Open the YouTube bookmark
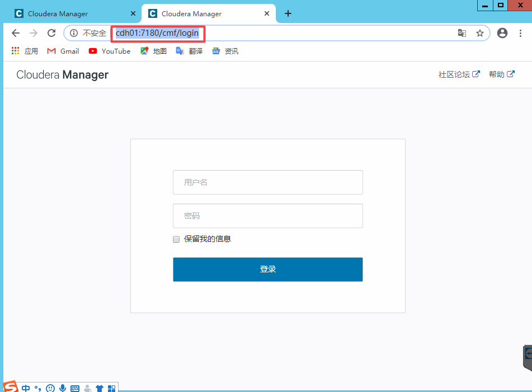 [x=110, y=51]
